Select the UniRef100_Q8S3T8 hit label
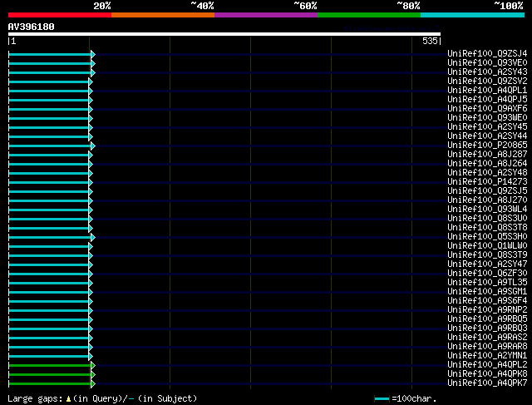Image resolution: width=532 pixels, height=405 pixels. click(487, 228)
